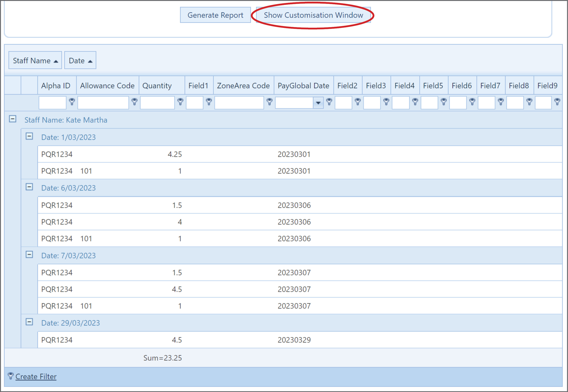Viewport: 568px width, 392px height.
Task: Open the PayGlobal Date filter funnel icon
Action: click(329, 103)
